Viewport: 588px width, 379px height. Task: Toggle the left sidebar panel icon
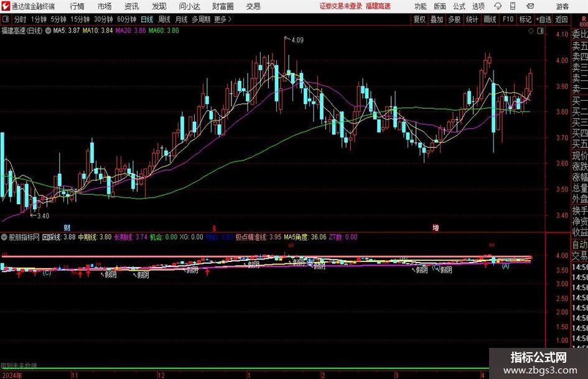click(x=6, y=19)
